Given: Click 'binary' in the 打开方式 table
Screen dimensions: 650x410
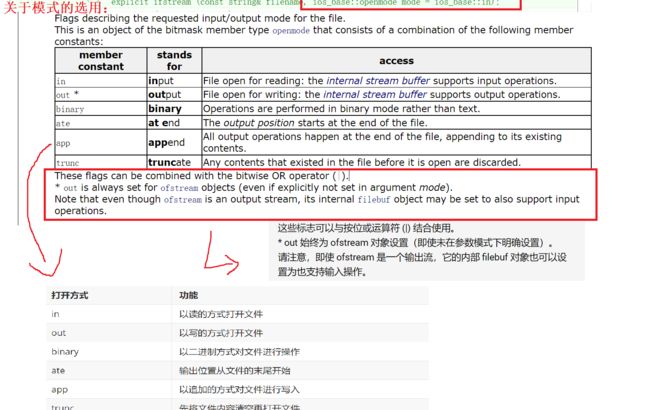Looking at the screenshot, I should point(65,352).
